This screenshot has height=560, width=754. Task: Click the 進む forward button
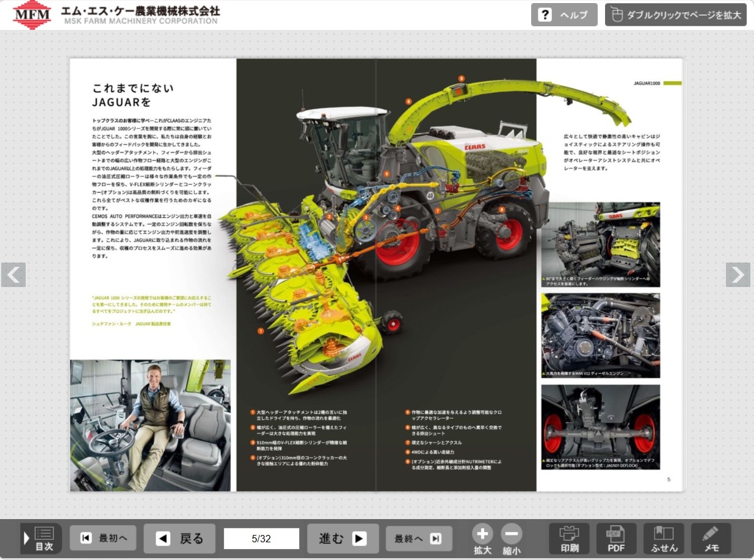(x=343, y=539)
